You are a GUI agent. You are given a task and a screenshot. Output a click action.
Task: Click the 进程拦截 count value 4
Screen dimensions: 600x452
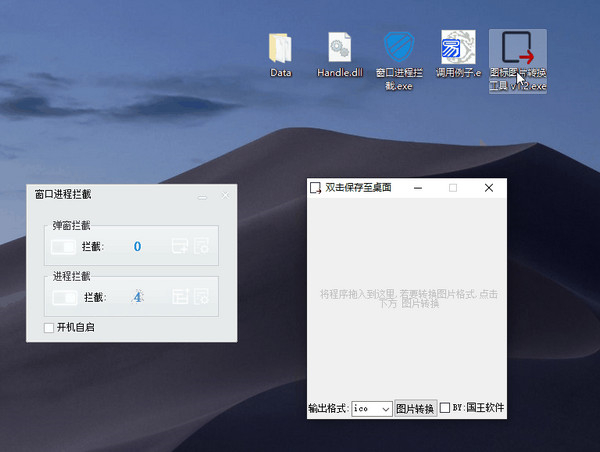[137, 297]
